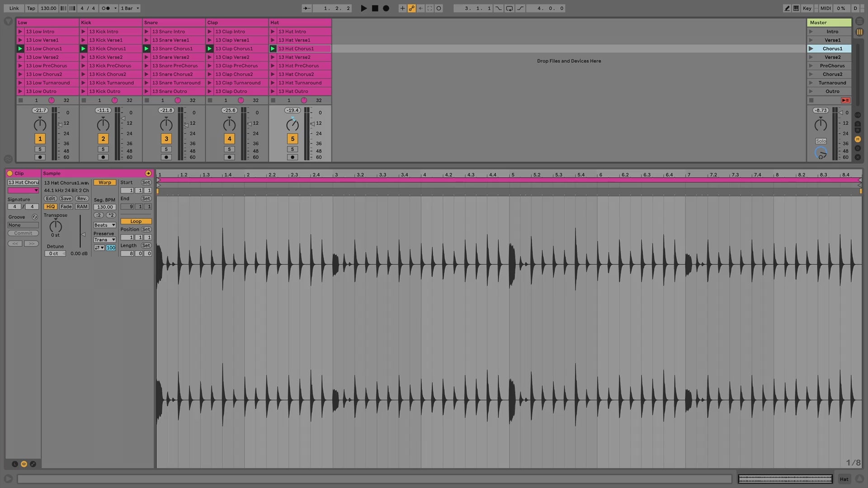868x488 pixels.
Task: Open the metronome settings dropdown arrow
Action: coord(116,8)
